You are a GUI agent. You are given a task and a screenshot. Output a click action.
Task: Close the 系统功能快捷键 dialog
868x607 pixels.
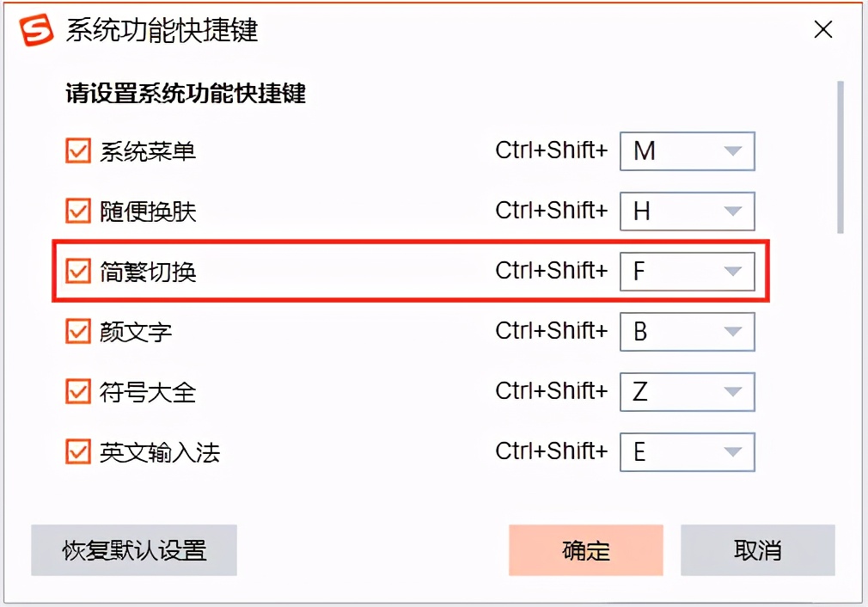[822, 29]
